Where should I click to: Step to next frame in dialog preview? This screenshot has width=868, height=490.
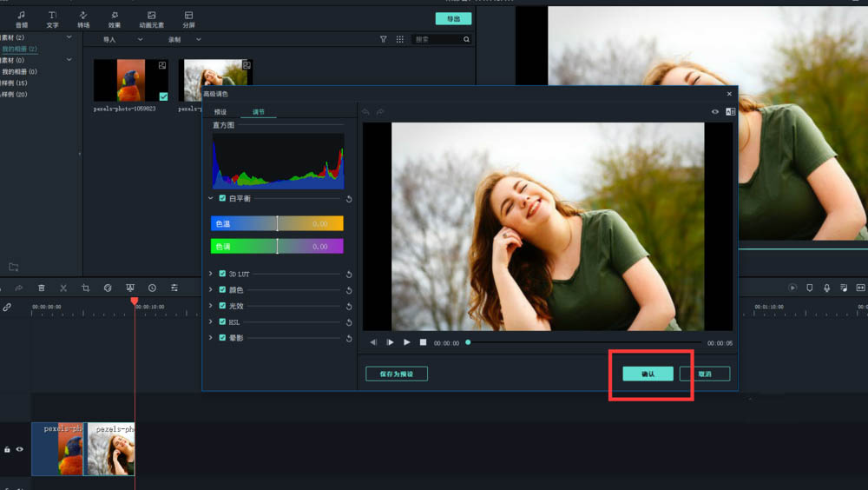[390, 342]
